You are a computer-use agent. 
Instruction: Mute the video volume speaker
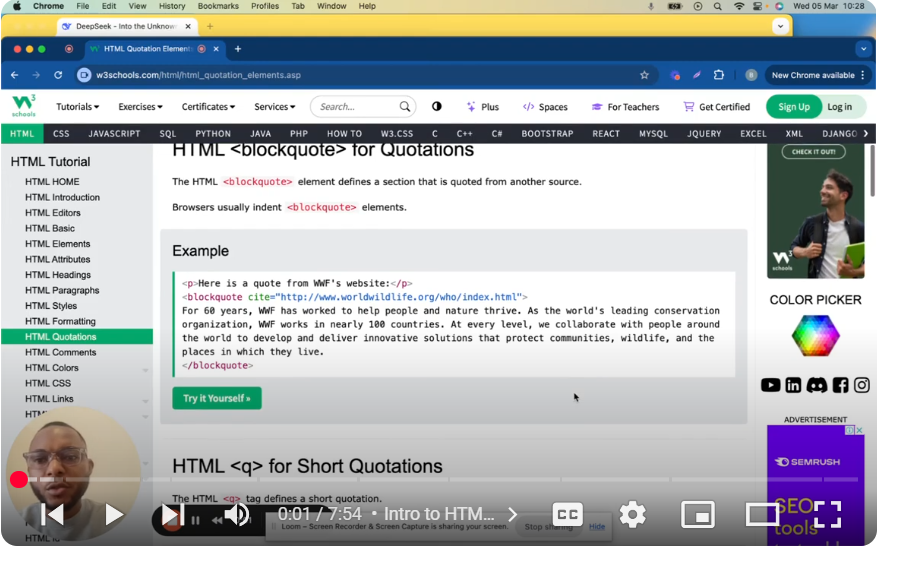(x=237, y=514)
